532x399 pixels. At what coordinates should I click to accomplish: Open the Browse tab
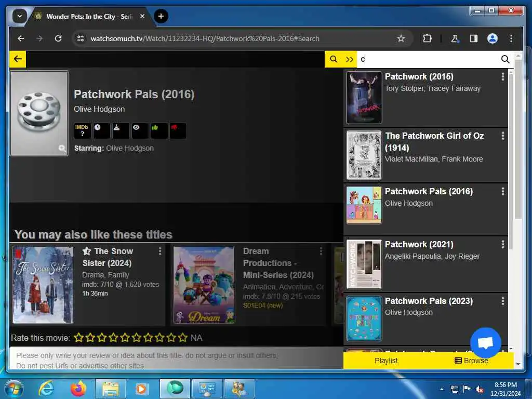pyautogui.click(x=471, y=361)
